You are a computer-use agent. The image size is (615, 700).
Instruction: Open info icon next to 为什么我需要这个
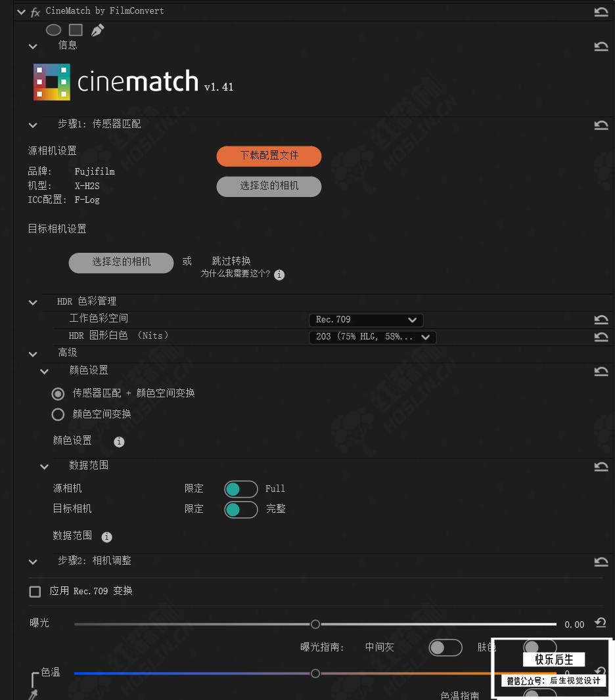pos(279,274)
